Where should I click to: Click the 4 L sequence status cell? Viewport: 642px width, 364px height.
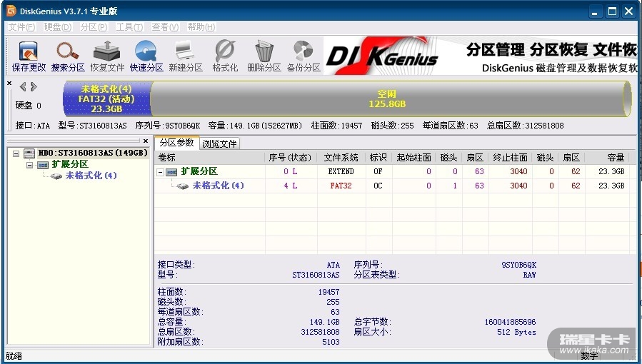pos(291,186)
